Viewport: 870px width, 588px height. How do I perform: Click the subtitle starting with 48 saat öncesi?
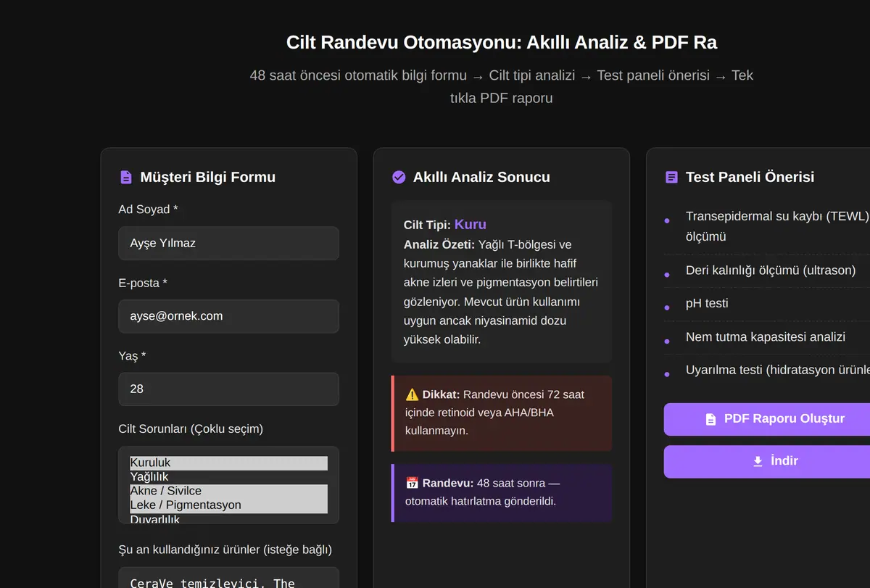point(502,86)
